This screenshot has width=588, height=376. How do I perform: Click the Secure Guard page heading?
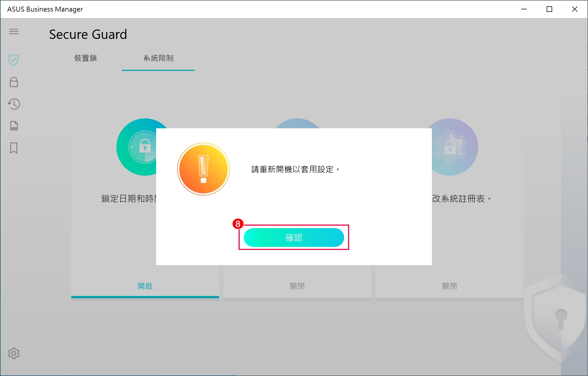(x=88, y=34)
